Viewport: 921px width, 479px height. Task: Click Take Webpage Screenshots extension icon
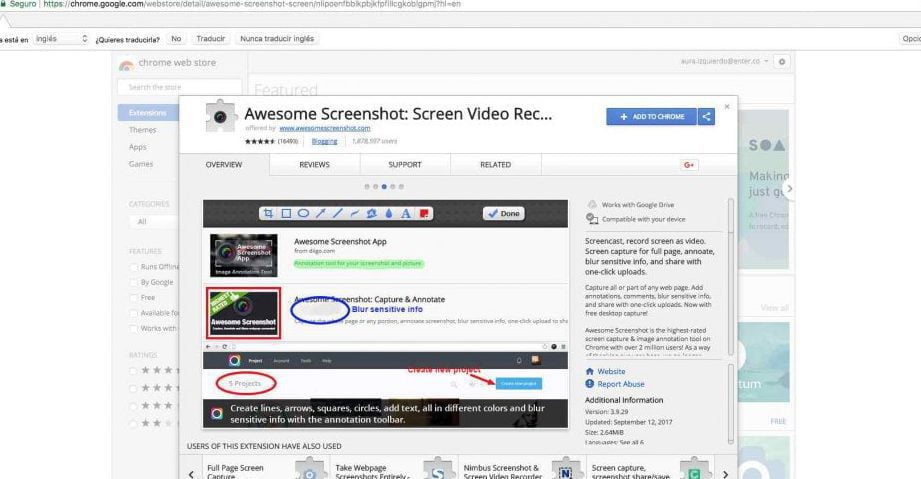click(438, 470)
